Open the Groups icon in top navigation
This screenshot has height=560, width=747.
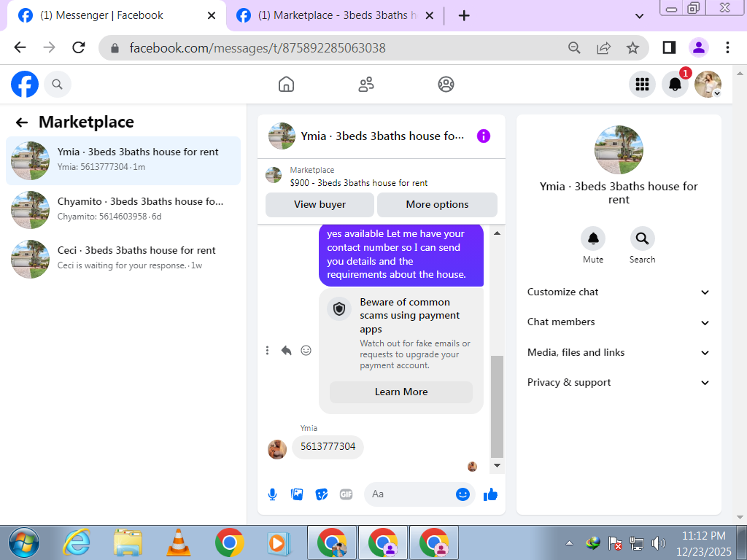pyautogui.click(x=446, y=85)
